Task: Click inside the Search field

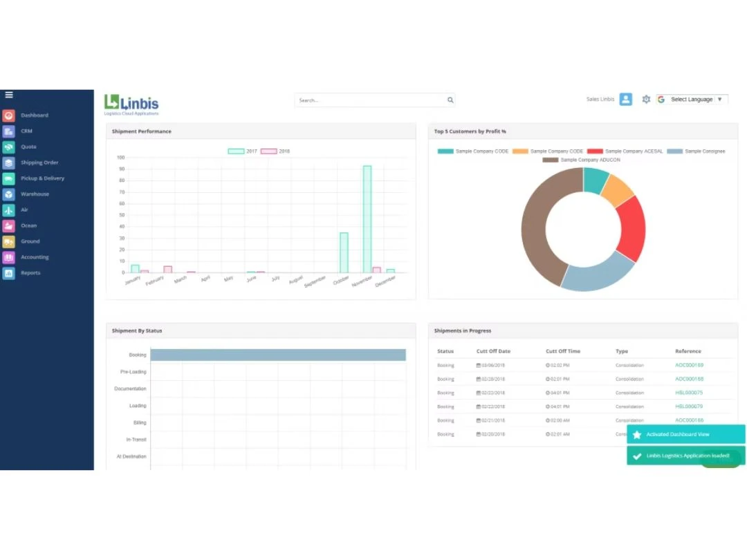Action: (x=373, y=100)
